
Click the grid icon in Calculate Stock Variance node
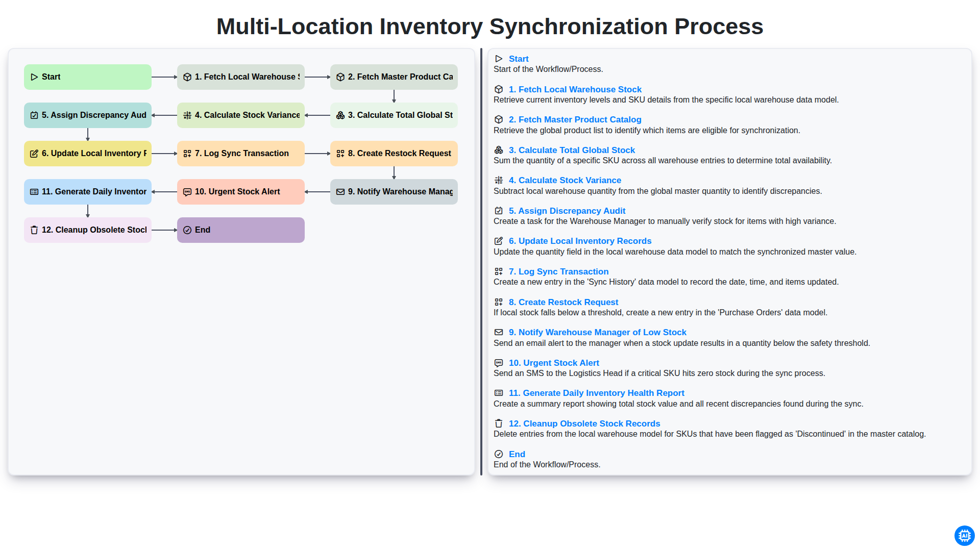187,115
